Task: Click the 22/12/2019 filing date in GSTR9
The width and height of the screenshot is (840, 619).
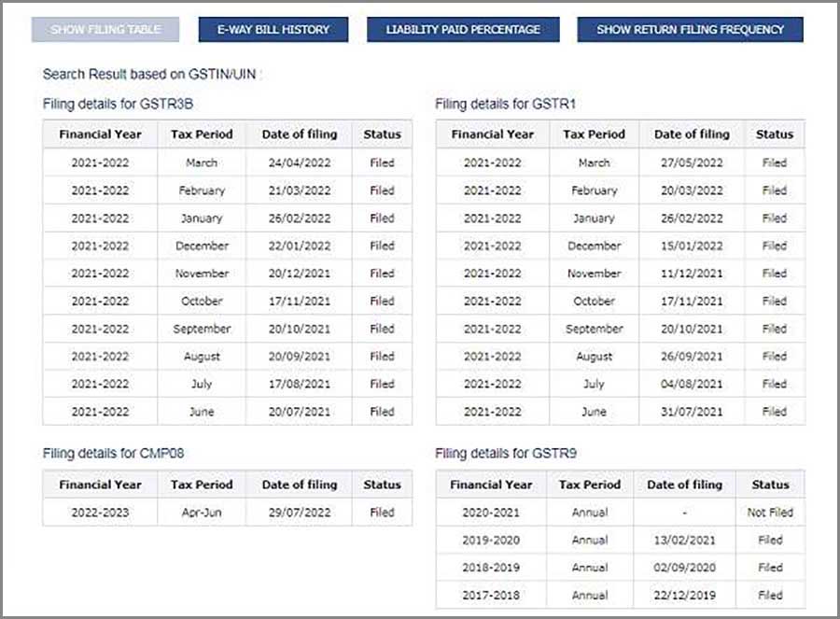Action: tap(685, 595)
